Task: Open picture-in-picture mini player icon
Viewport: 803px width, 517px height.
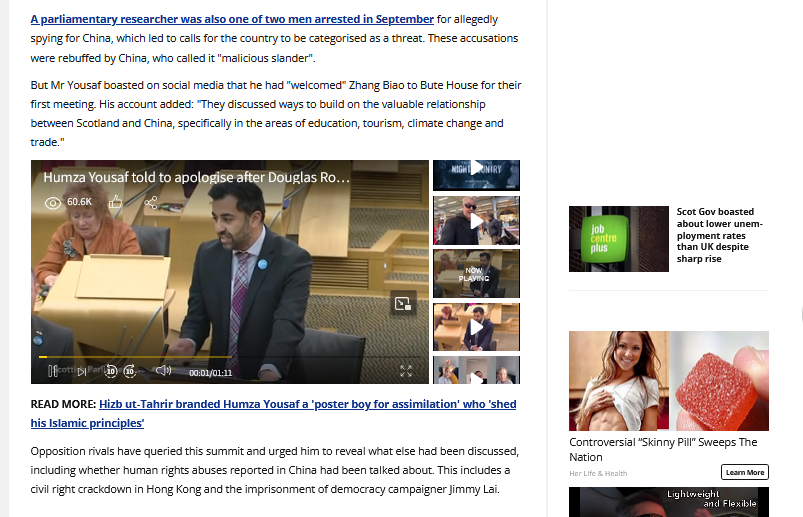Action: 403,304
